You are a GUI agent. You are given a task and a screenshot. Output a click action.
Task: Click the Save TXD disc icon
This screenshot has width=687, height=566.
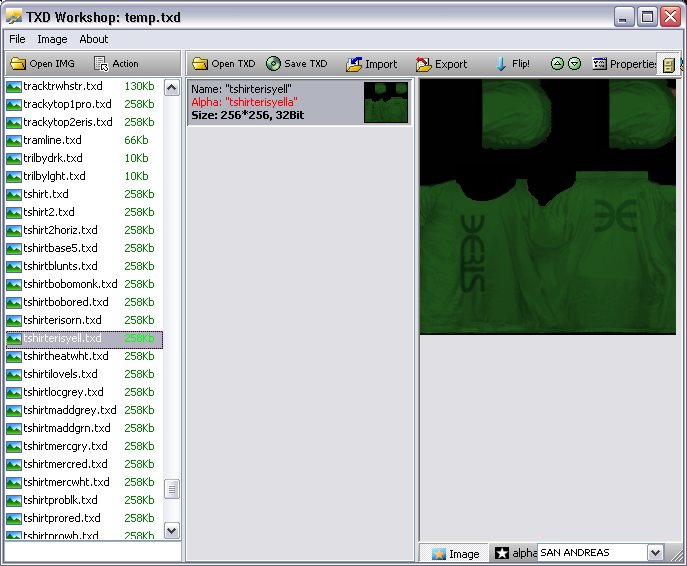pos(273,64)
